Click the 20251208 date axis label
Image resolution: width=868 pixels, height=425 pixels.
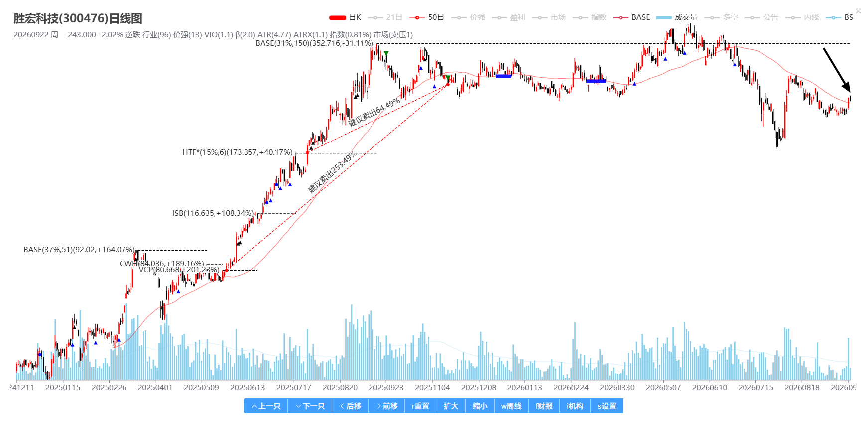[x=479, y=388]
